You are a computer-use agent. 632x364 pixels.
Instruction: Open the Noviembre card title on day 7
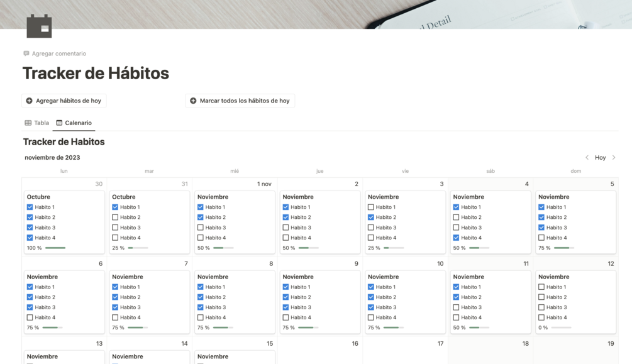pos(128,277)
